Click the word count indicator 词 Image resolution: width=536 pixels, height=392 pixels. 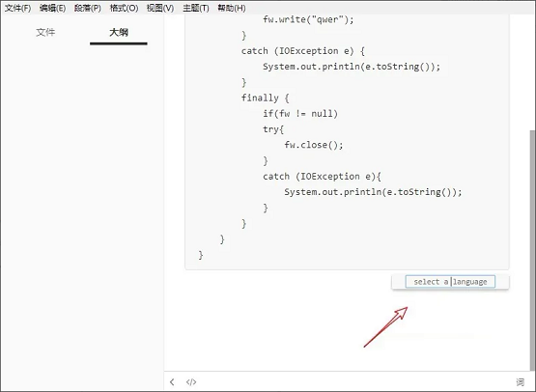click(520, 381)
